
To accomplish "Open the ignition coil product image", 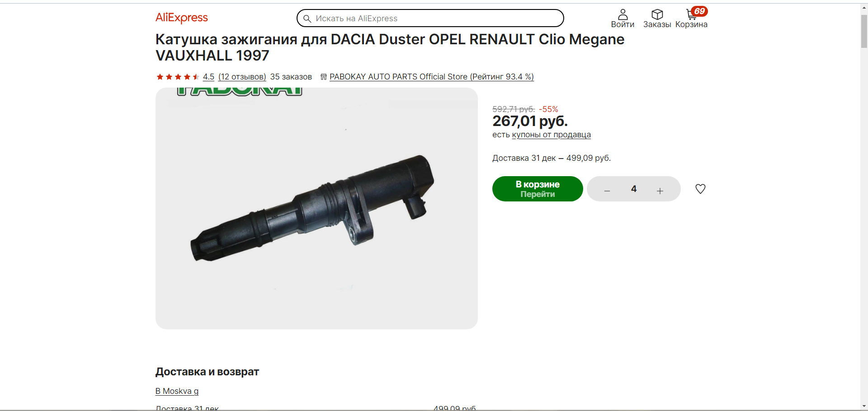I will point(316,208).
